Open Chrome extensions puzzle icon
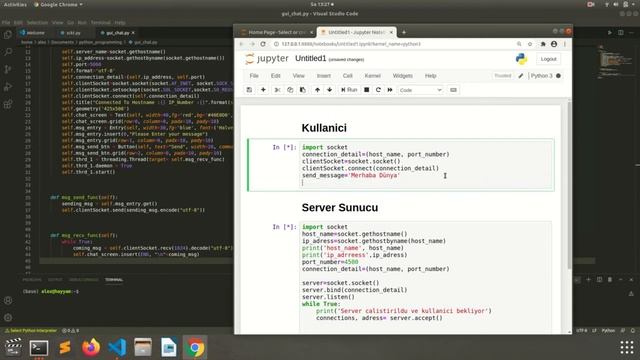Screen dimensions: 640x360 click(x=543, y=44)
